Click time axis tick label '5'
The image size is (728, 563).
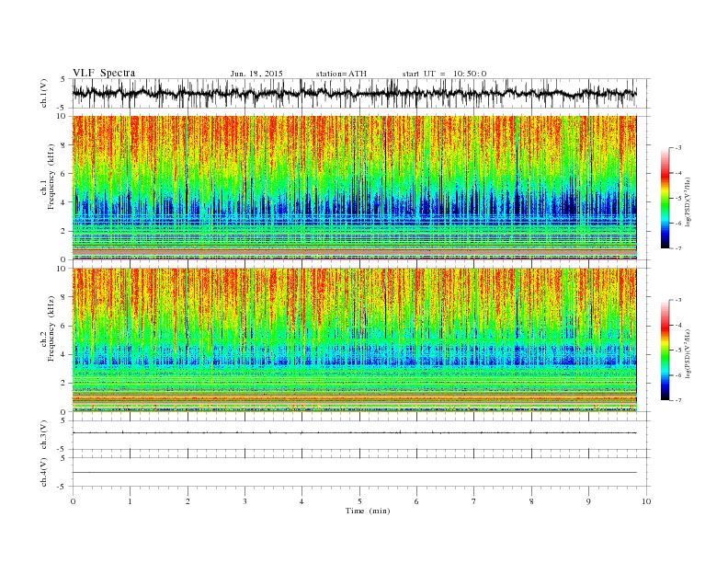(359, 501)
